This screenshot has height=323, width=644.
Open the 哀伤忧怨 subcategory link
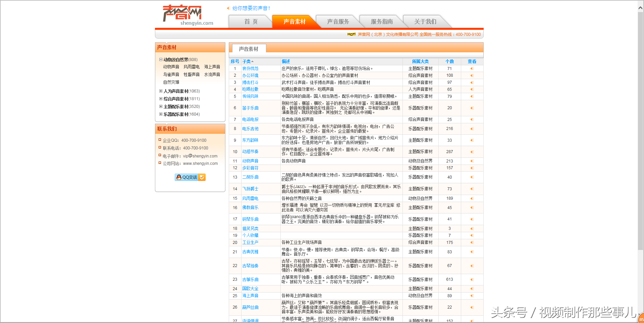tap(250, 69)
